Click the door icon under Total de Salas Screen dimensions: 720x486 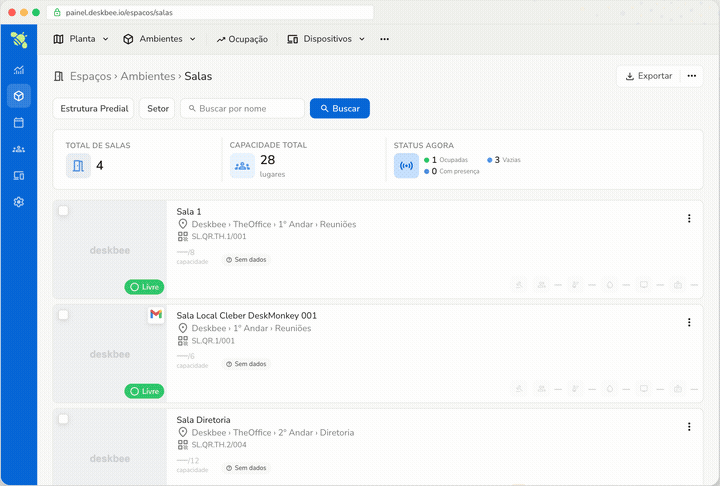pos(78,166)
